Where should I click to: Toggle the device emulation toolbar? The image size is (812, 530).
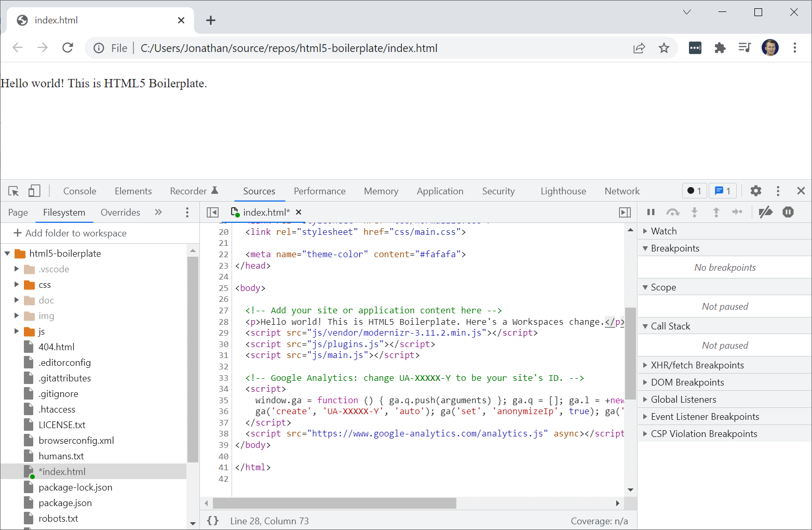tap(34, 191)
